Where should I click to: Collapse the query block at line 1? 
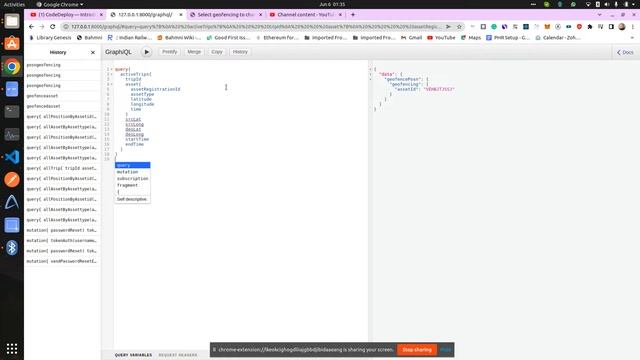click(x=111, y=69)
